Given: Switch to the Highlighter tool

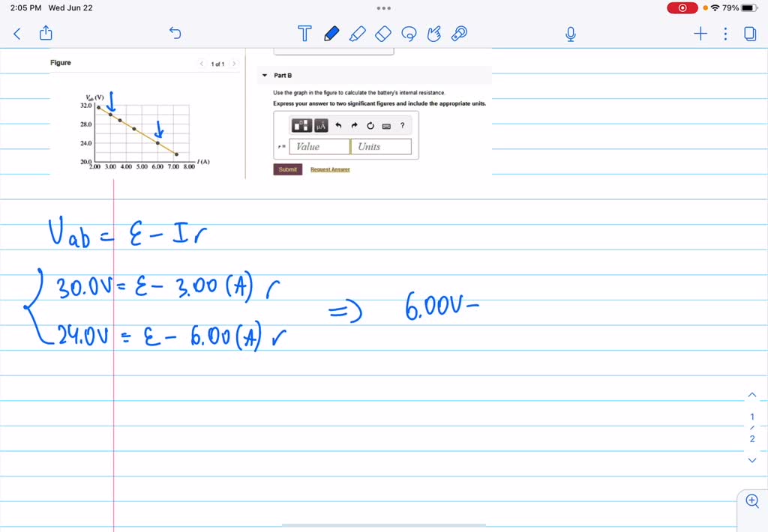Looking at the screenshot, I should pyautogui.click(x=358, y=34).
